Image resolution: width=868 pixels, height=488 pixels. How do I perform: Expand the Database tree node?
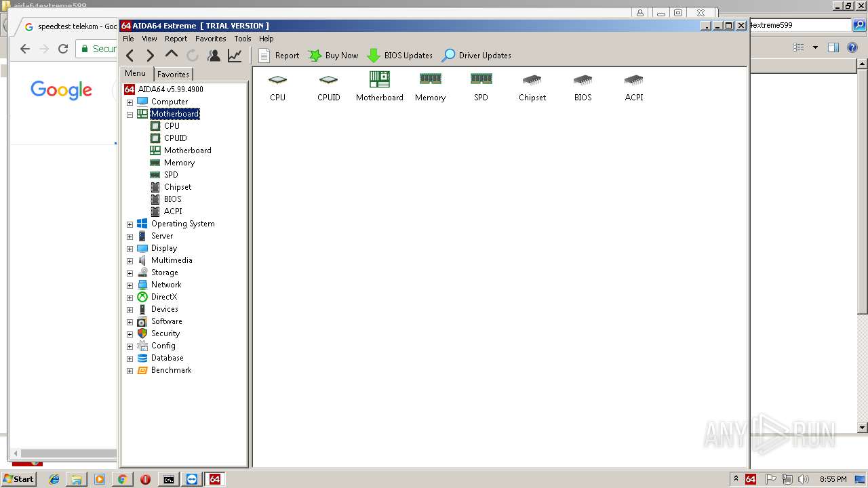click(130, 358)
